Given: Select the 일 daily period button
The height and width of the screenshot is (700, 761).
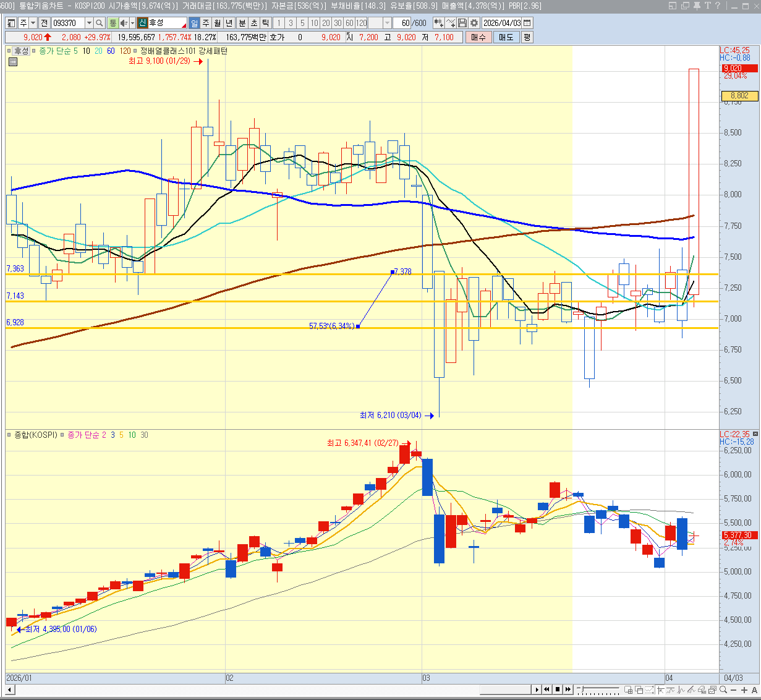Looking at the screenshot, I should click(194, 23).
